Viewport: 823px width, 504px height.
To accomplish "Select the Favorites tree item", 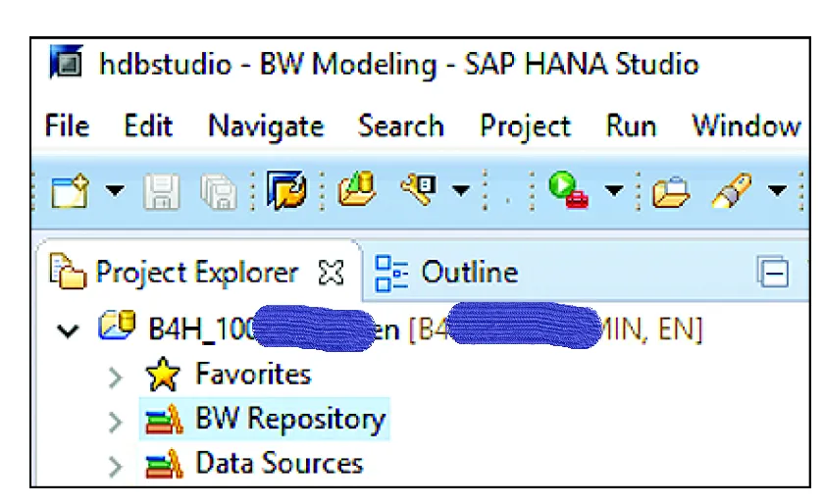I will [253, 375].
